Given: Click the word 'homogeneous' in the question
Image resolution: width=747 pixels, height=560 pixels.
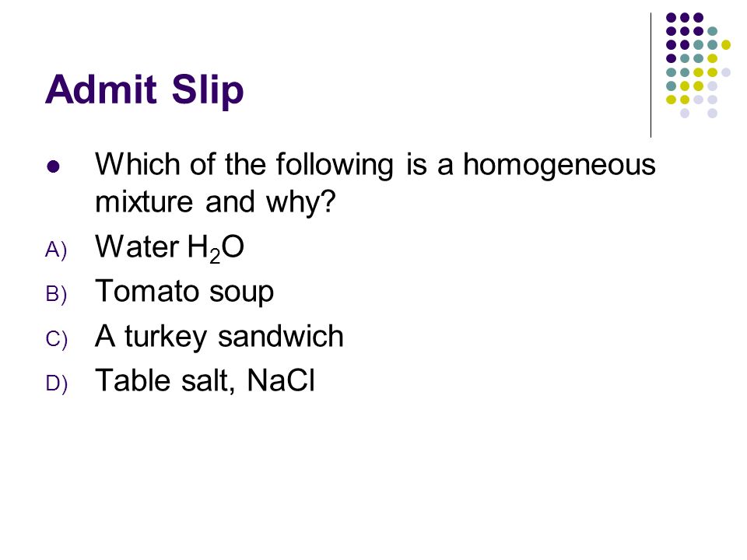Looking at the screenshot, I should (x=559, y=165).
